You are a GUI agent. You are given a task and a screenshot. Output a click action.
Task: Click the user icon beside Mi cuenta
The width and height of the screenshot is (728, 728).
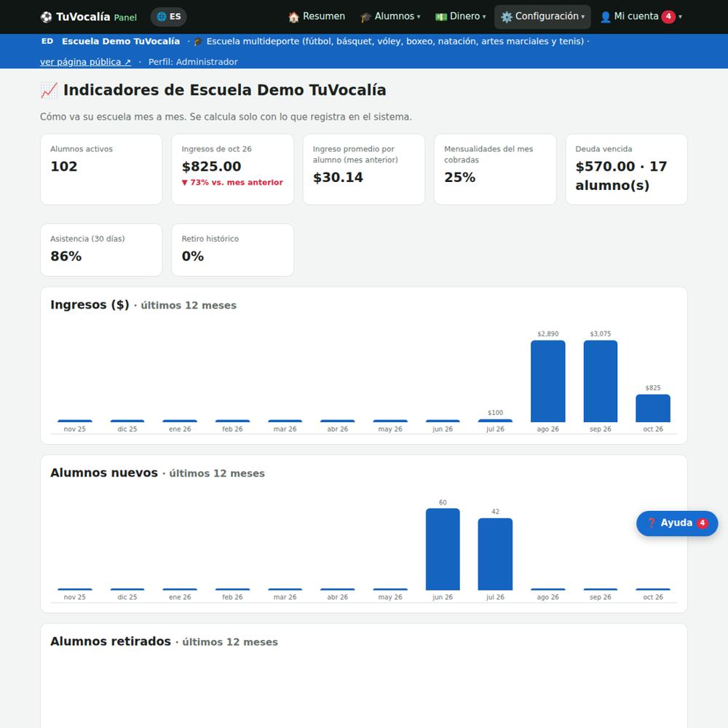606,17
